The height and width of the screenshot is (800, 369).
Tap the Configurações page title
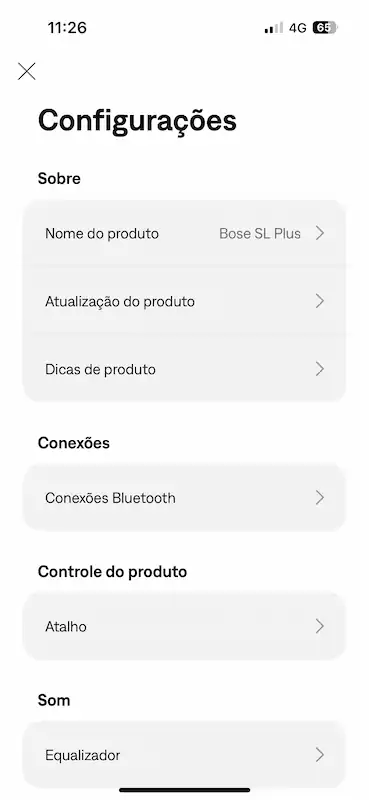click(137, 121)
